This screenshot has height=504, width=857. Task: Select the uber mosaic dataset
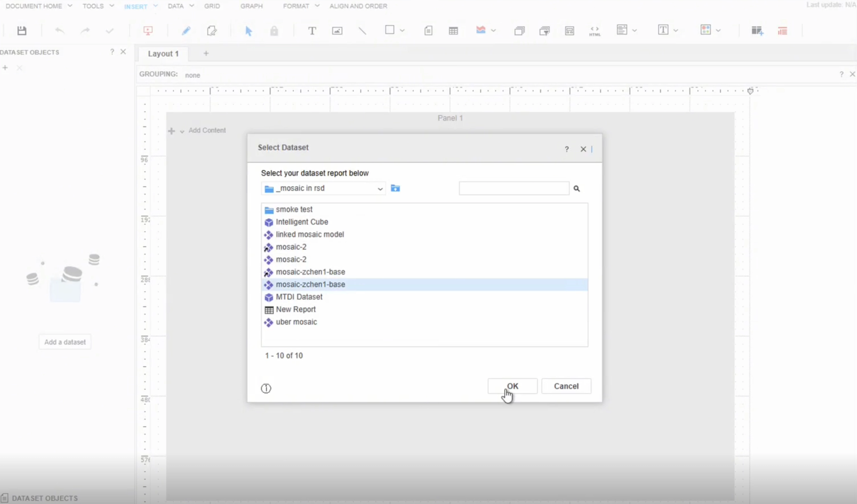[296, 322]
